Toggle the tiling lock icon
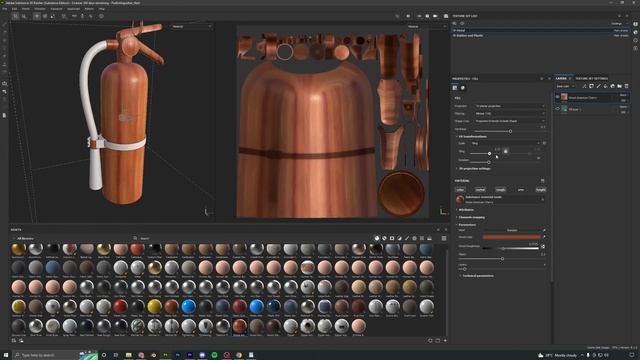This screenshot has height=360, width=640. [x=505, y=151]
